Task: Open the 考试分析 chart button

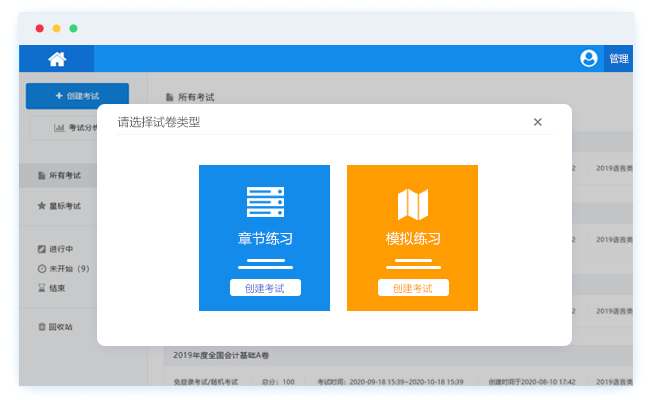Action: (x=76, y=128)
